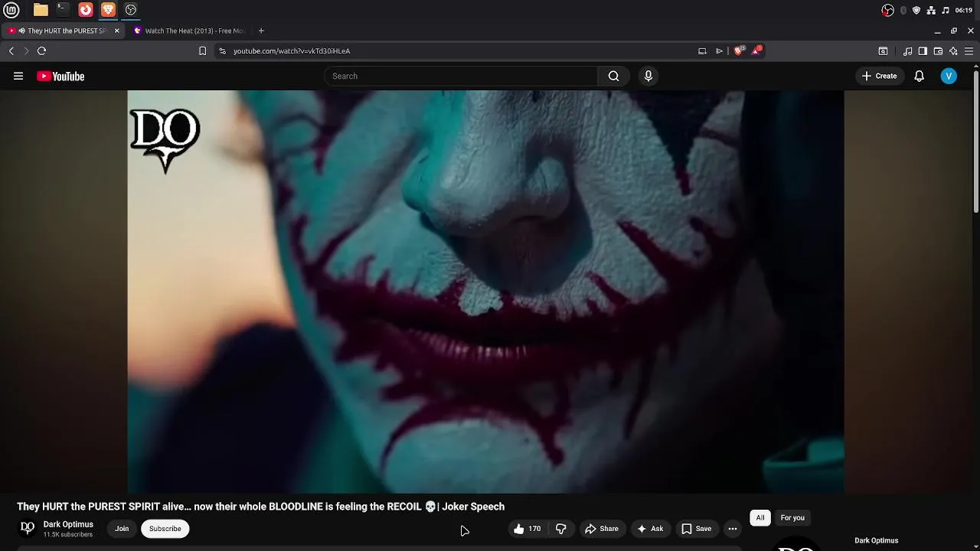Open the music note sound tray applet
Viewport: 980px width, 551px height.
pos(946,10)
